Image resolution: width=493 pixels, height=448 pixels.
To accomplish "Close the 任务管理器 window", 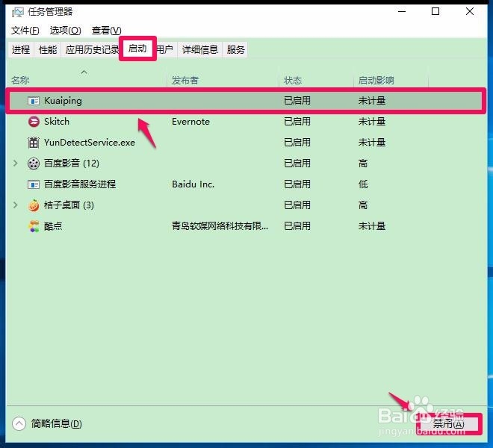I will click(x=470, y=12).
